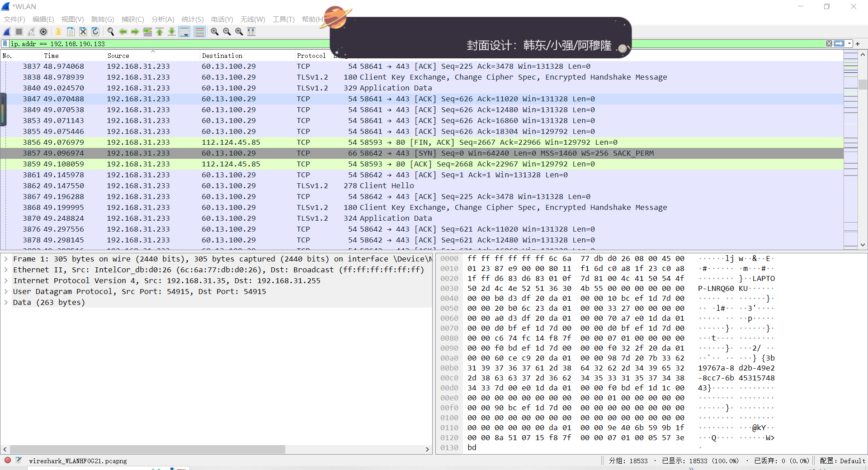868x470 pixels.
Task: Sort packets by the No. column
Action: 21,56
